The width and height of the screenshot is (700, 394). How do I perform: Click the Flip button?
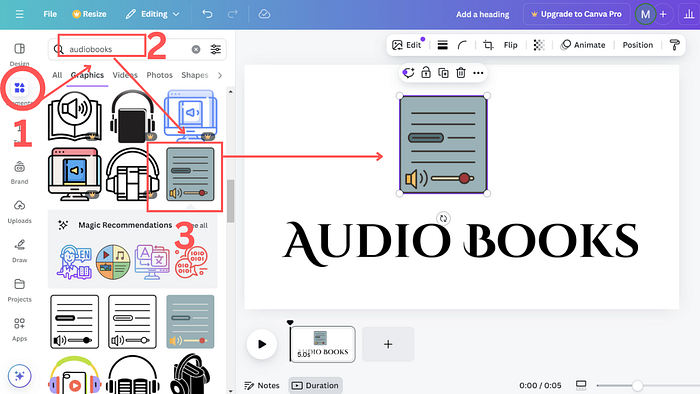(510, 45)
